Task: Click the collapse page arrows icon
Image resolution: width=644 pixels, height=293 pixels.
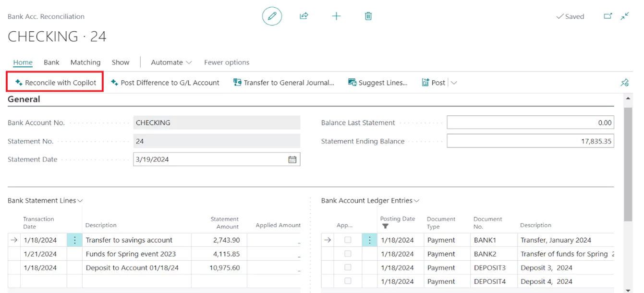Action: coord(625,16)
